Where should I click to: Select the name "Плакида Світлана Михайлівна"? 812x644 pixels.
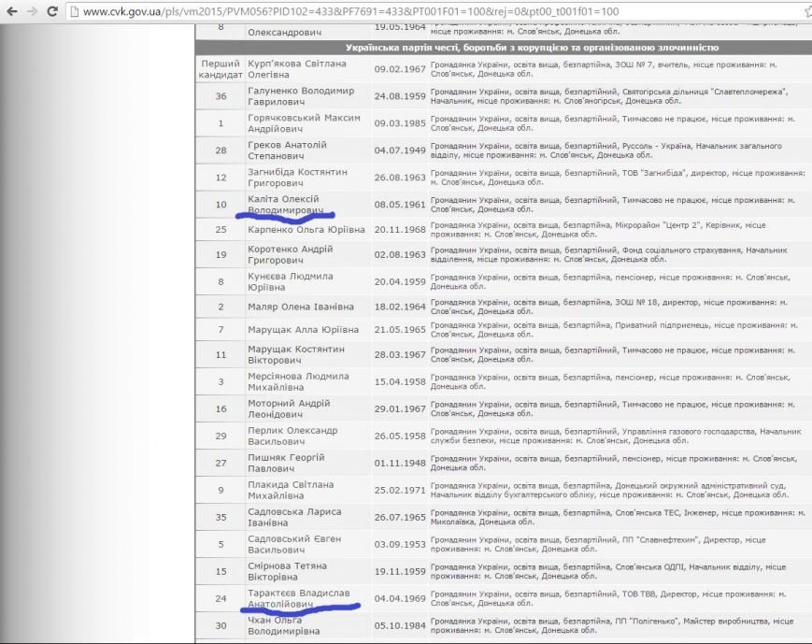point(291,490)
